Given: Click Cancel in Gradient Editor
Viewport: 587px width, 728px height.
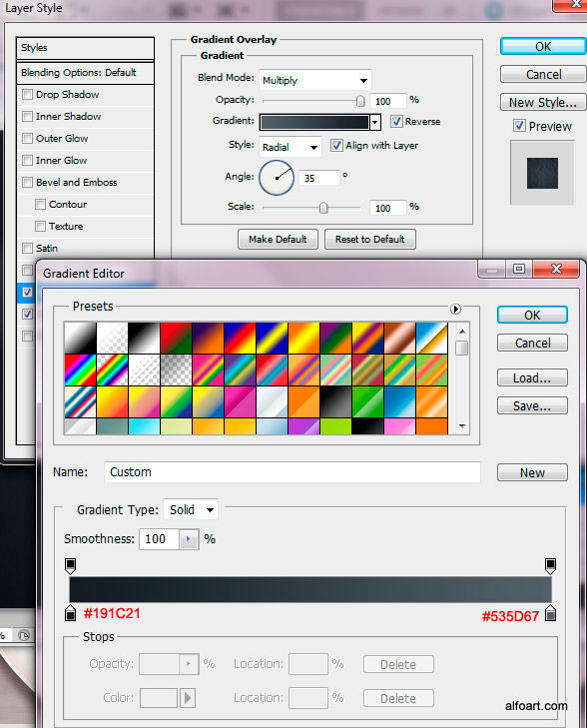Looking at the screenshot, I should point(532,344).
